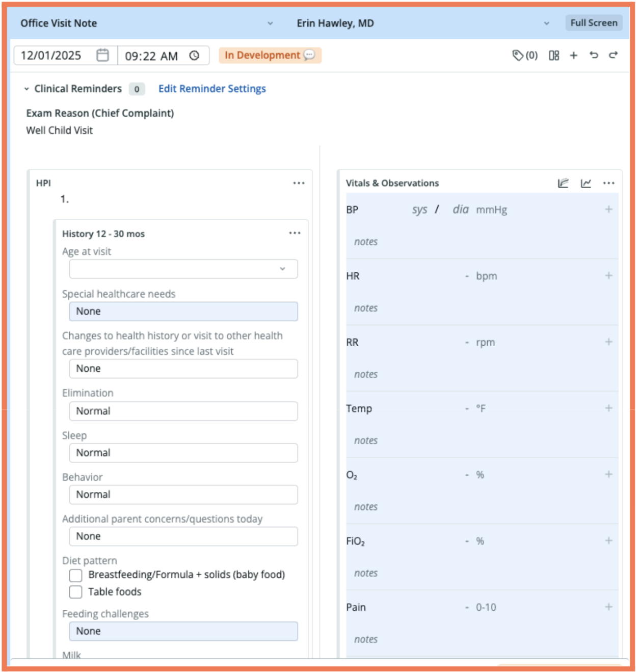Edit the Behavior field
The width and height of the screenshot is (639, 672).
tap(183, 495)
